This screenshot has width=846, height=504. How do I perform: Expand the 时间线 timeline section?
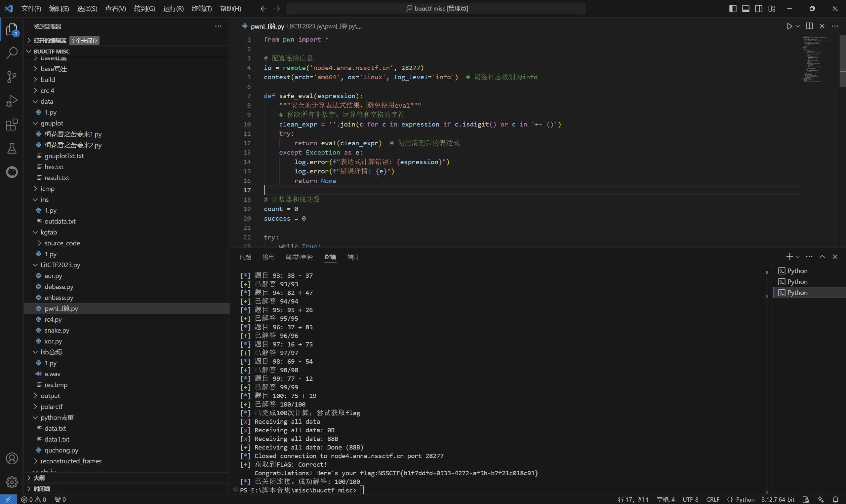[127, 489]
